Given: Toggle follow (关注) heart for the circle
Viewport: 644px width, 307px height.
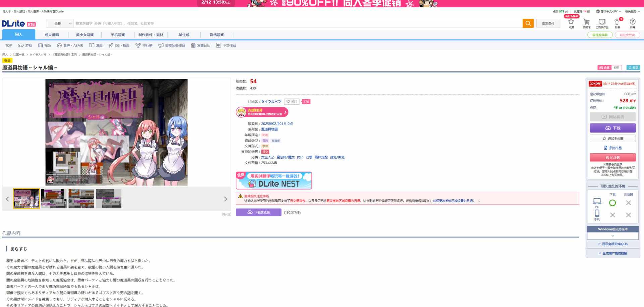Looking at the screenshot, I should click(x=292, y=102).
